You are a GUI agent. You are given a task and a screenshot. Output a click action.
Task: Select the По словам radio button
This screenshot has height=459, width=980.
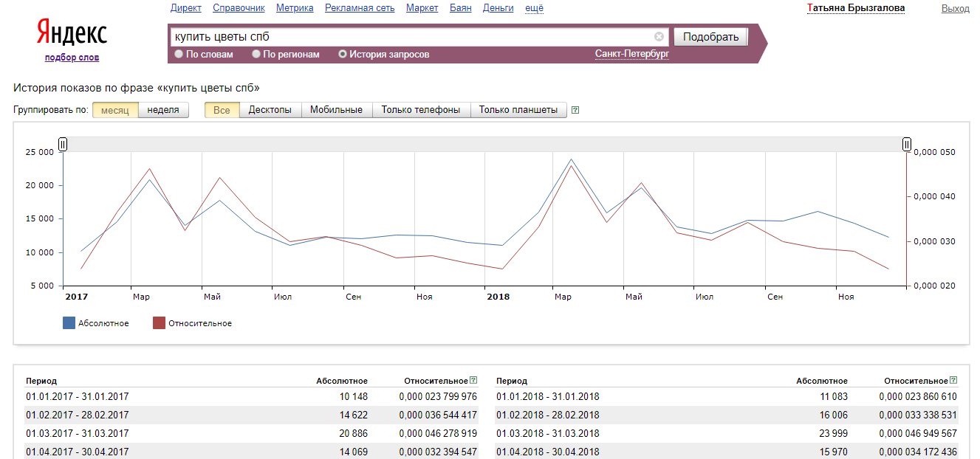(x=179, y=54)
